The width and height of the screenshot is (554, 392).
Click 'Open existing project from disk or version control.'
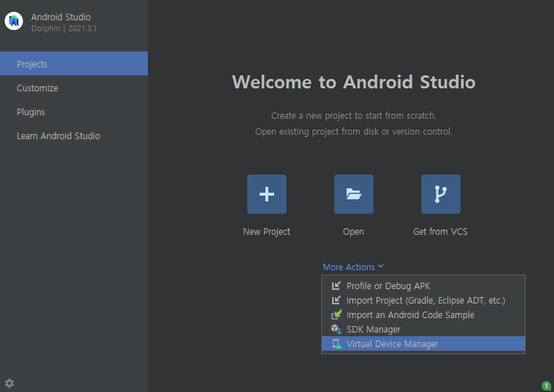[x=354, y=131]
